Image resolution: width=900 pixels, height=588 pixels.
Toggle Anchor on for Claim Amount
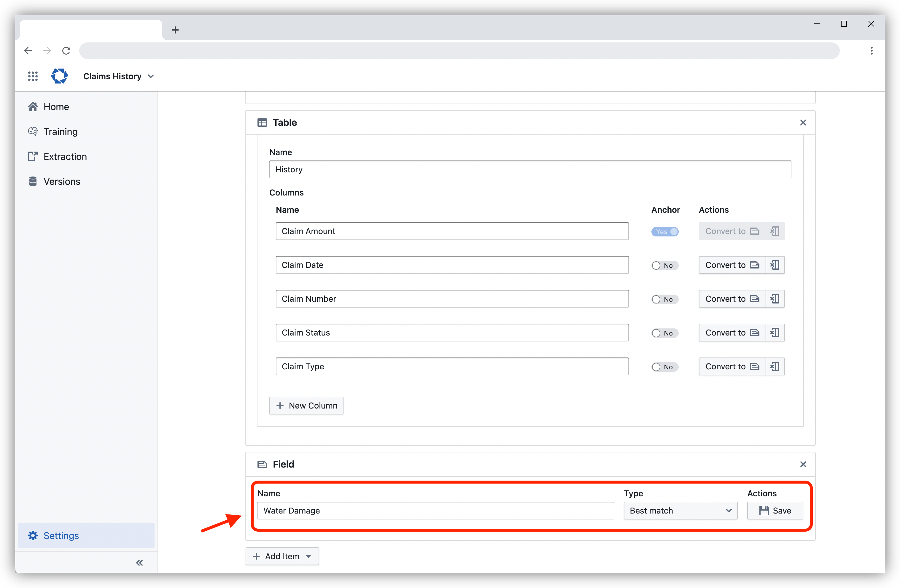tap(665, 231)
